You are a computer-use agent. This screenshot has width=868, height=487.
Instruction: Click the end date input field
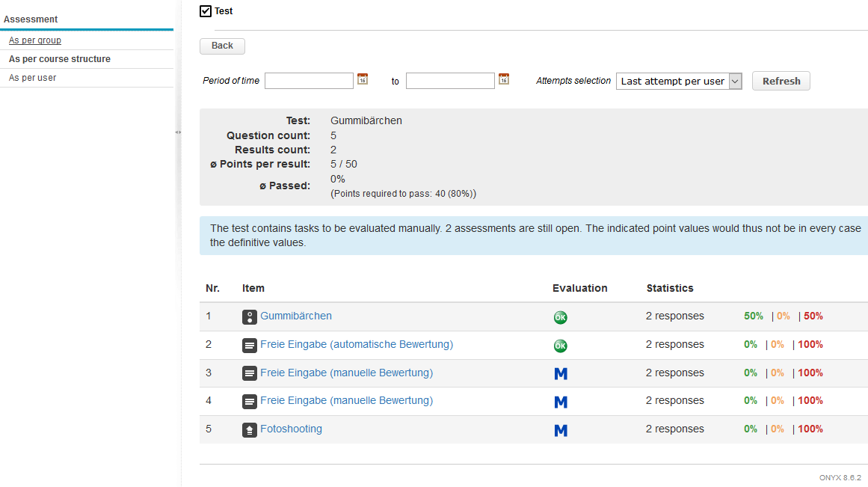point(450,81)
